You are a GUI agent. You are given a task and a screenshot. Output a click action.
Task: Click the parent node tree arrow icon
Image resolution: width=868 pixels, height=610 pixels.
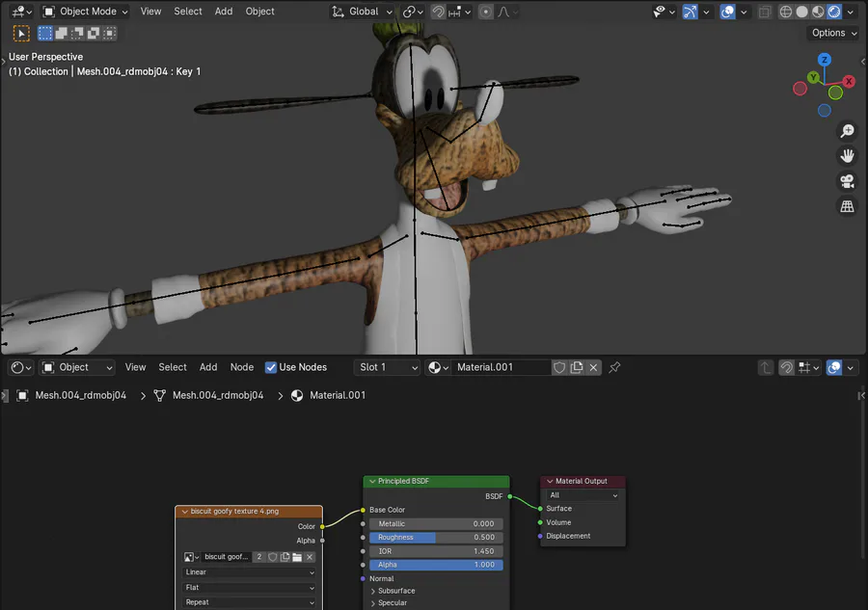tap(765, 367)
